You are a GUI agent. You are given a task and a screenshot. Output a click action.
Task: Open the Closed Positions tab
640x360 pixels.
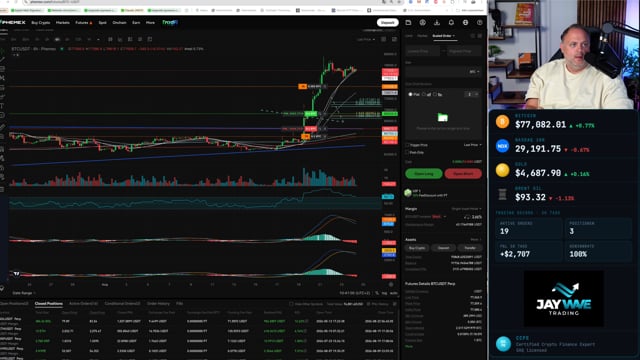click(49, 304)
